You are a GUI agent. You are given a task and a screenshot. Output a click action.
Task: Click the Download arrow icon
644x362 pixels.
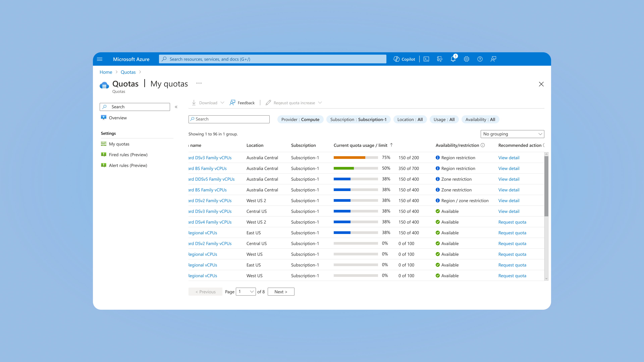(x=194, y=103)
